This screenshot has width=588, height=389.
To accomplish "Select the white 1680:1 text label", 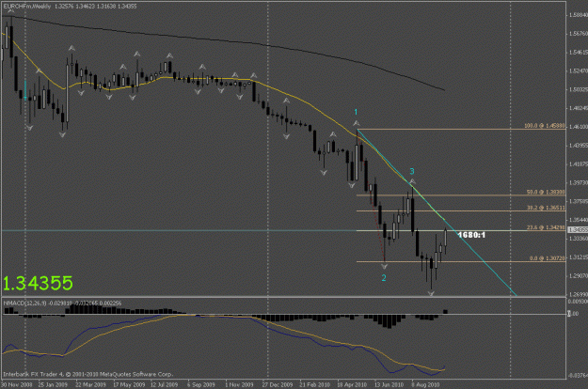I will 471,235.
